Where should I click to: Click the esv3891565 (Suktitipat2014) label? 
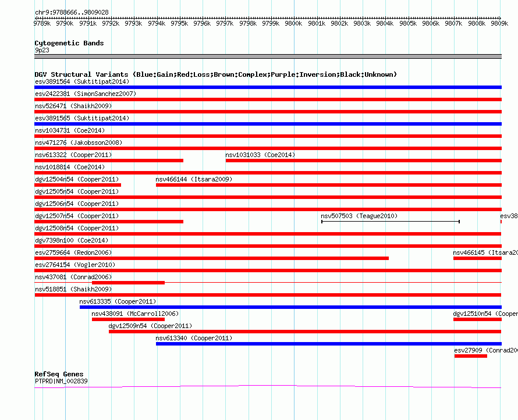click(x=82, y=118)
